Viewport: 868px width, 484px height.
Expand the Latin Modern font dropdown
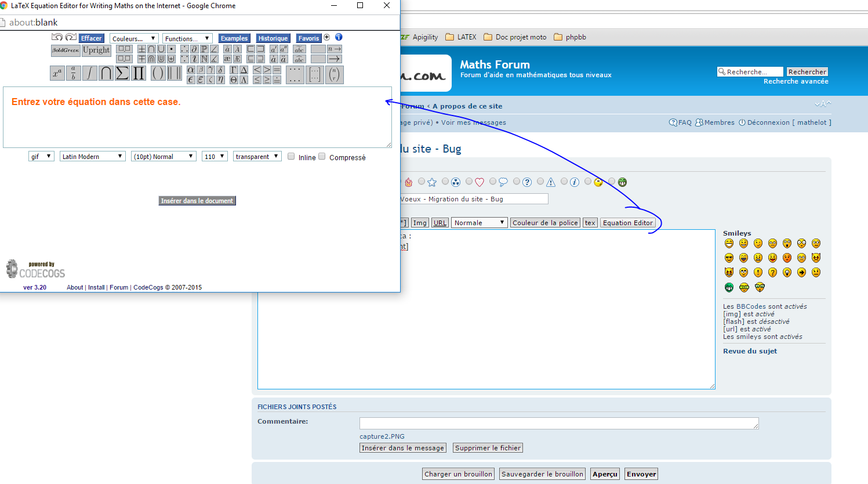(93, 157)
